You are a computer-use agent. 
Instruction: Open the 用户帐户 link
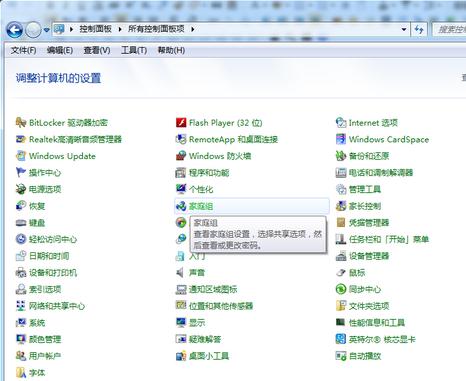point(45,356)
